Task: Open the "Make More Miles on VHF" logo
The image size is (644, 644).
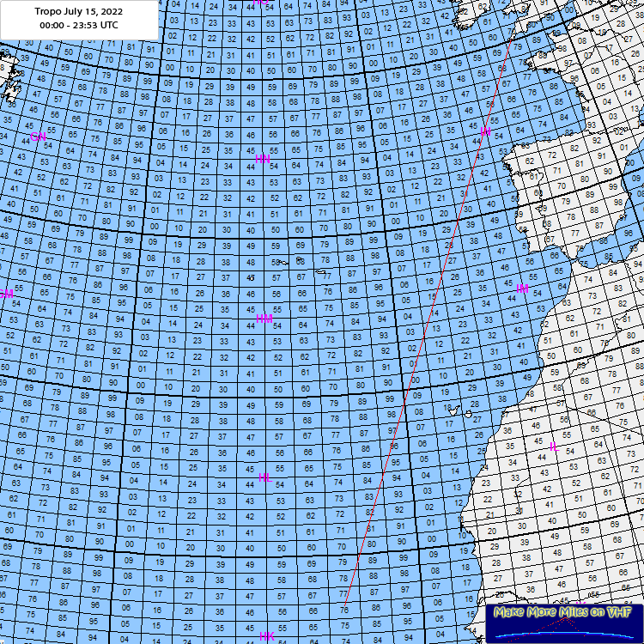Action: coord(562,622)
